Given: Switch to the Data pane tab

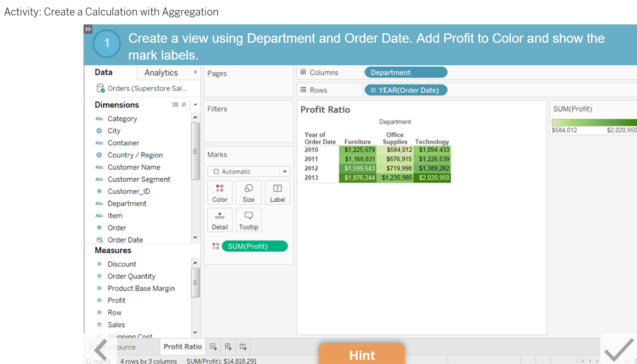Looking at the screenshot, I should [x=104, y=72].
